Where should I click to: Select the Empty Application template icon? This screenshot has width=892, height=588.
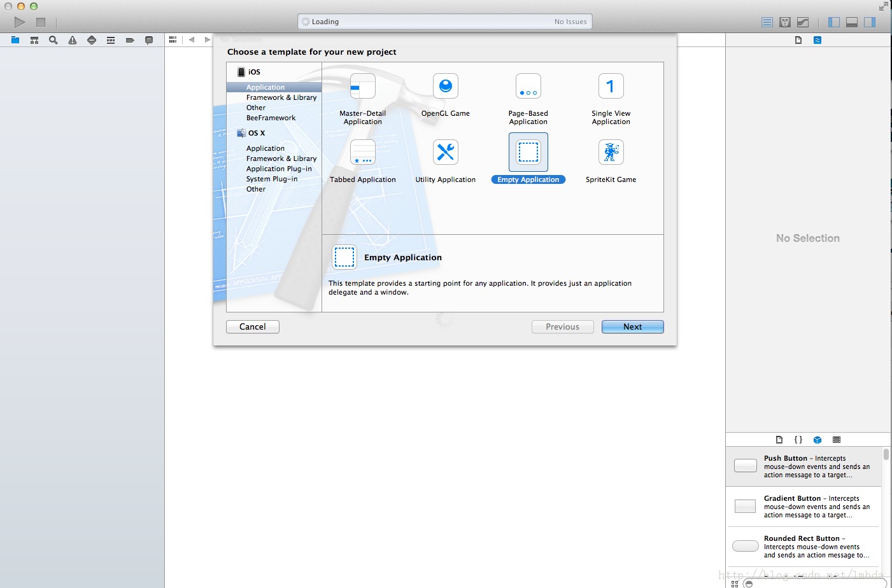click(528, 152)
